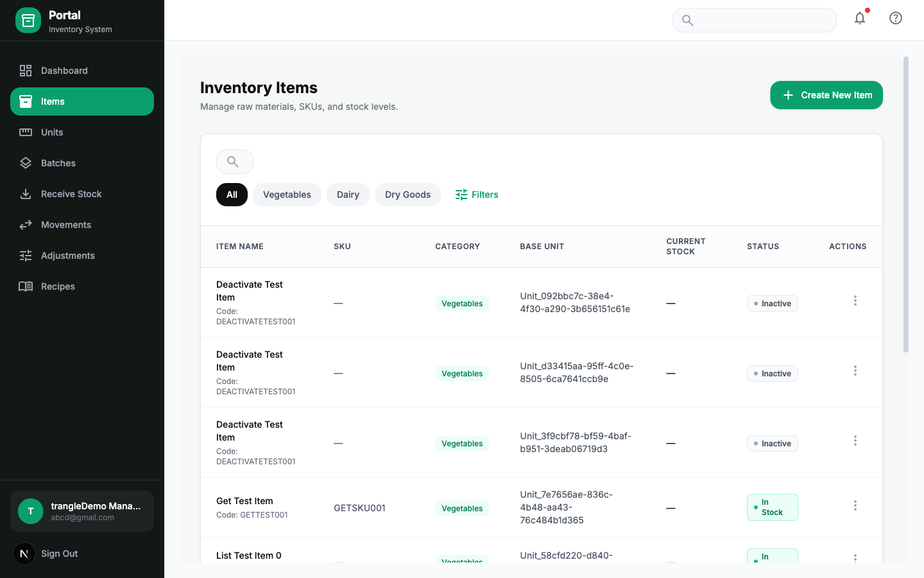This screenshot has height=578, width=924.
Task: Click SKU value GETSKU001
Action: coord(359,508)
